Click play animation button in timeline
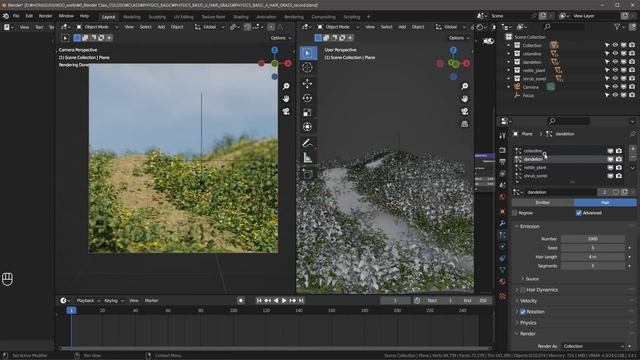 [x=284, y=301]
